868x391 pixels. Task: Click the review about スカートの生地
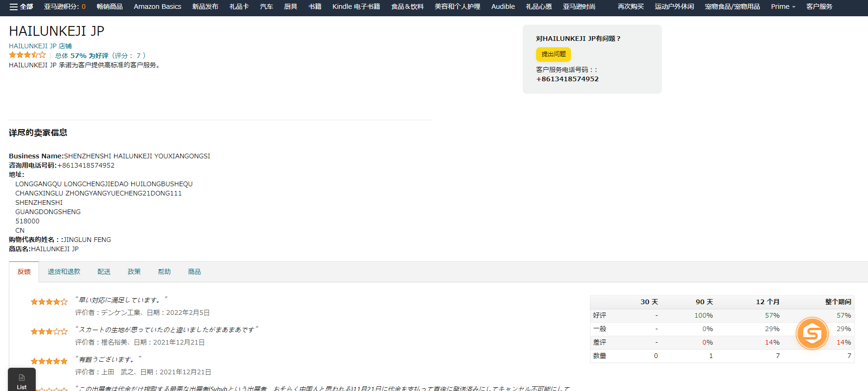pyautogui.click(x=167, y=329)
